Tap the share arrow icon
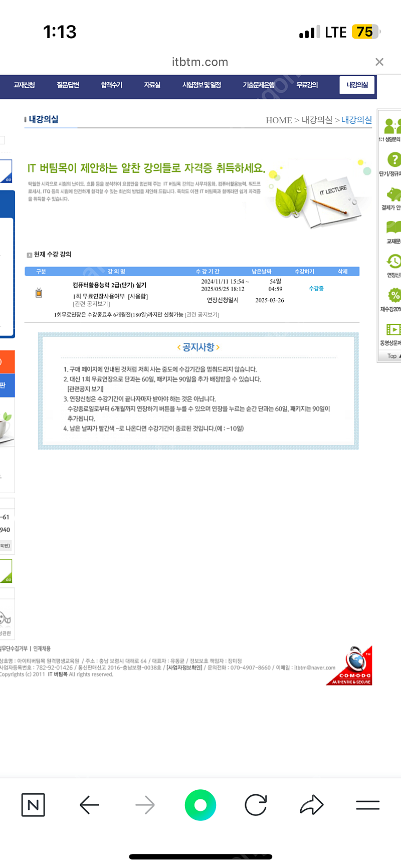Viewport: 401px width, 868px height. pos(311,805)
